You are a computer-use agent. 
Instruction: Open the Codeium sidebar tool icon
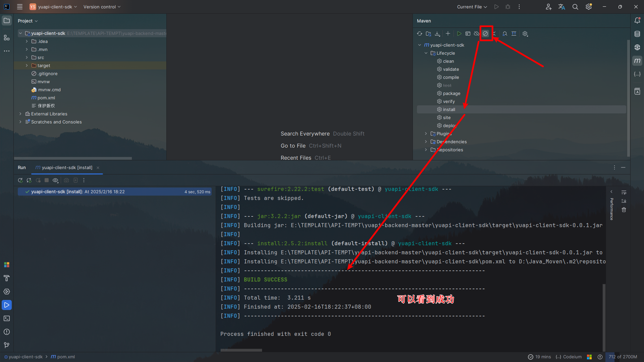(x=637, y=74)
